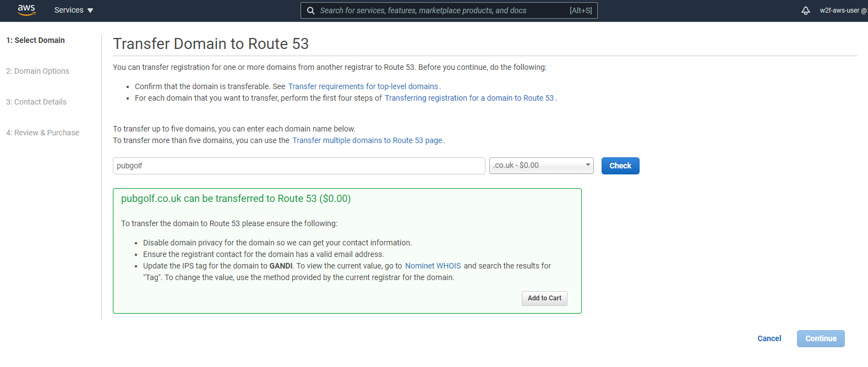868x367 pixels.
Task: Click the Disable domain privacy bullet text
Action: tap(277, 243)
